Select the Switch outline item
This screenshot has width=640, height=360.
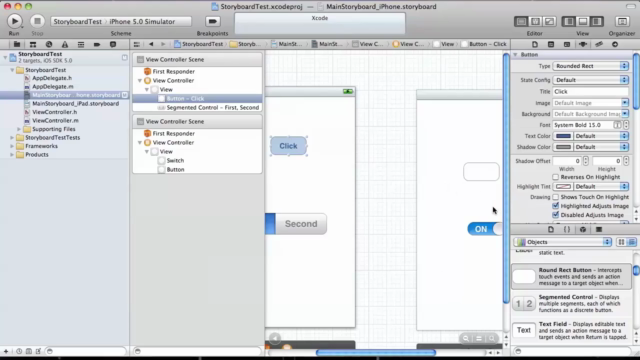point(175,161)
